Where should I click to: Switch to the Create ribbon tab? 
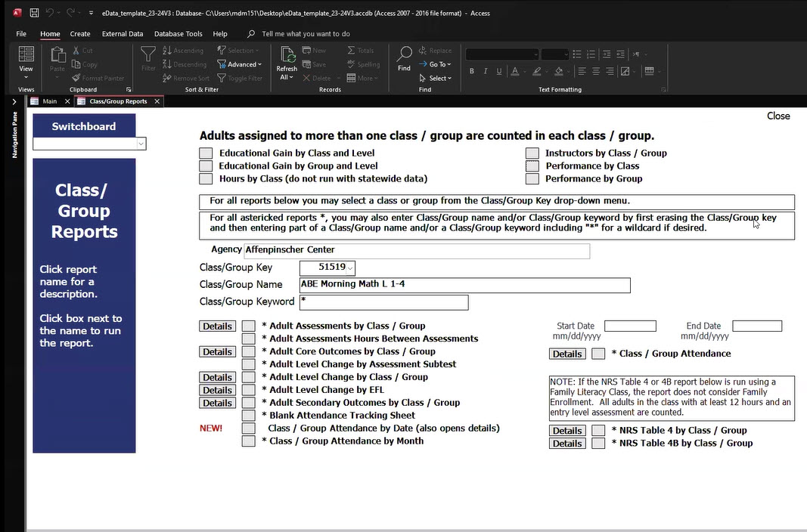(x=80, y=34)
